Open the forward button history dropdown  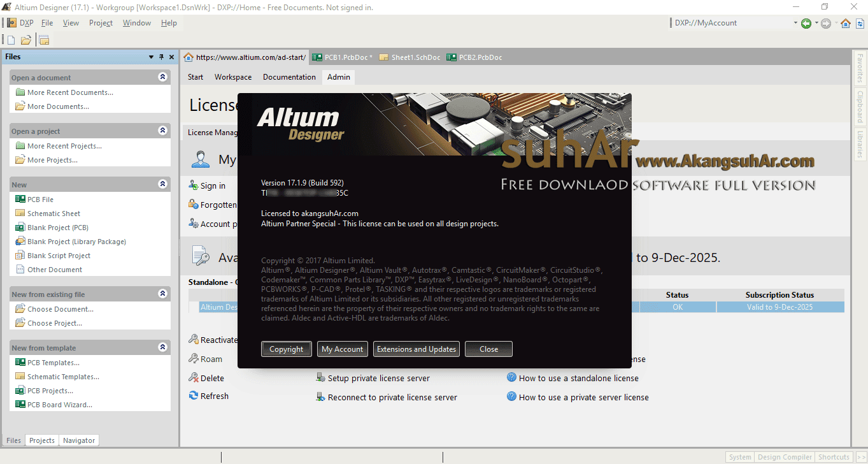pos(835,24)
